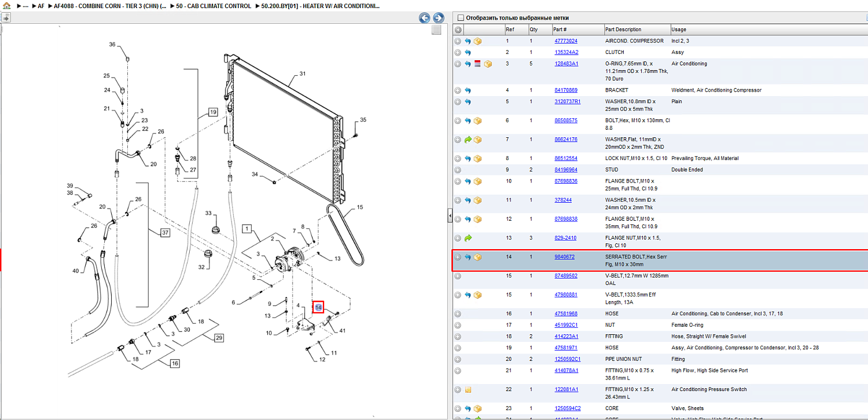Click the package icon for part 378244
Image resolution: width=868 pixels, height=420 pixels.
pos(478,200)
